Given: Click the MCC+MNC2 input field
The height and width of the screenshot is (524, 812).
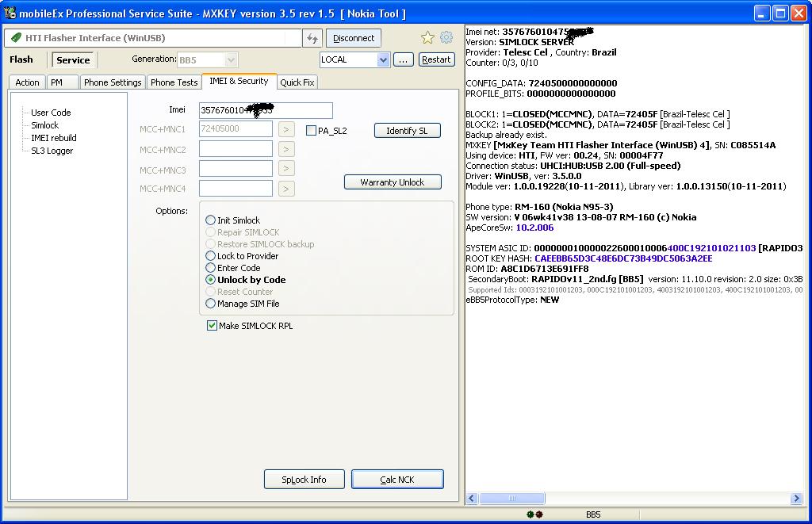Looking at the screenshot, I should coord(236,149).
